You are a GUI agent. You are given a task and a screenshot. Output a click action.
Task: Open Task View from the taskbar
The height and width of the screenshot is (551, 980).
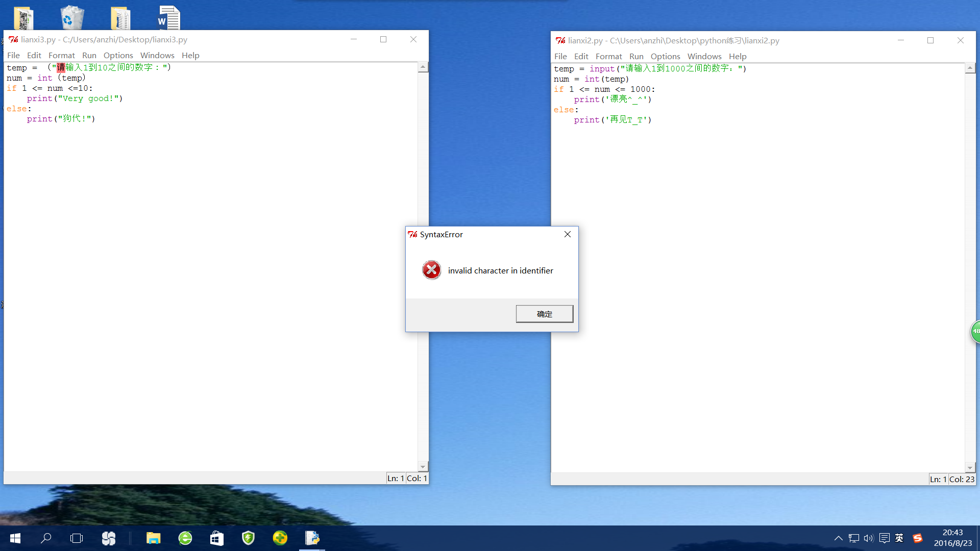point(77,538)
